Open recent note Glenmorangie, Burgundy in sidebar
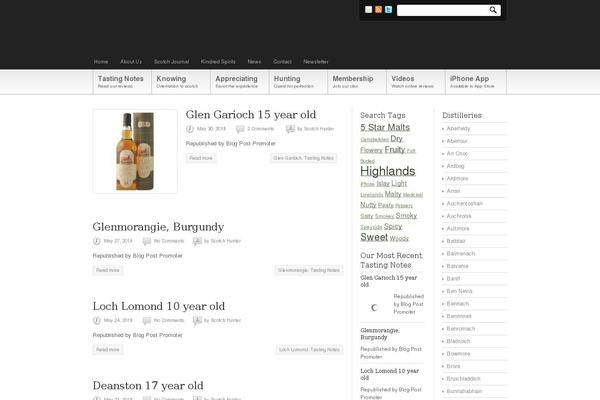Screen dimensions: 600x400 point(380,334)
